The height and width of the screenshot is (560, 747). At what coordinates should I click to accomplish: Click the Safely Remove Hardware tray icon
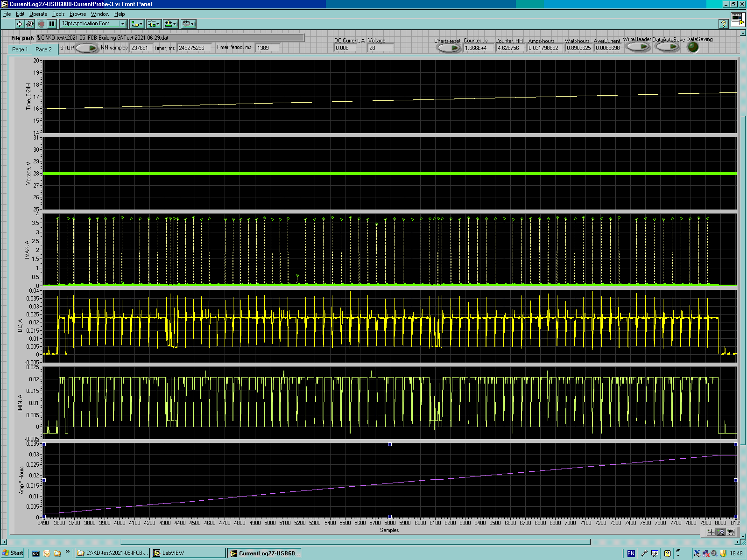pos(697,553)
